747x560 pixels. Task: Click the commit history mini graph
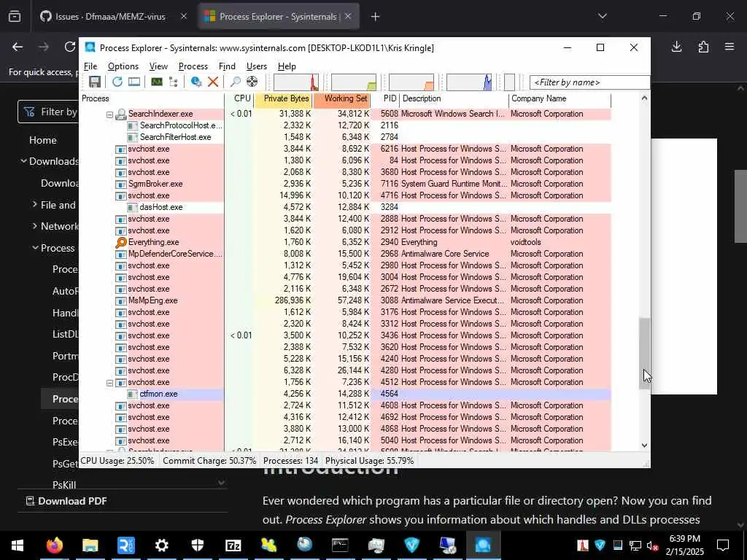354,82
